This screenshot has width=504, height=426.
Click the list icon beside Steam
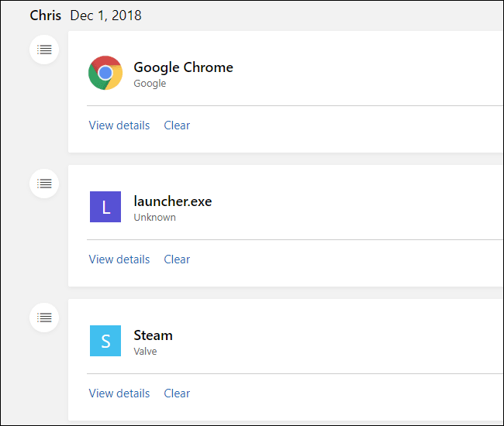pos(45,318)
